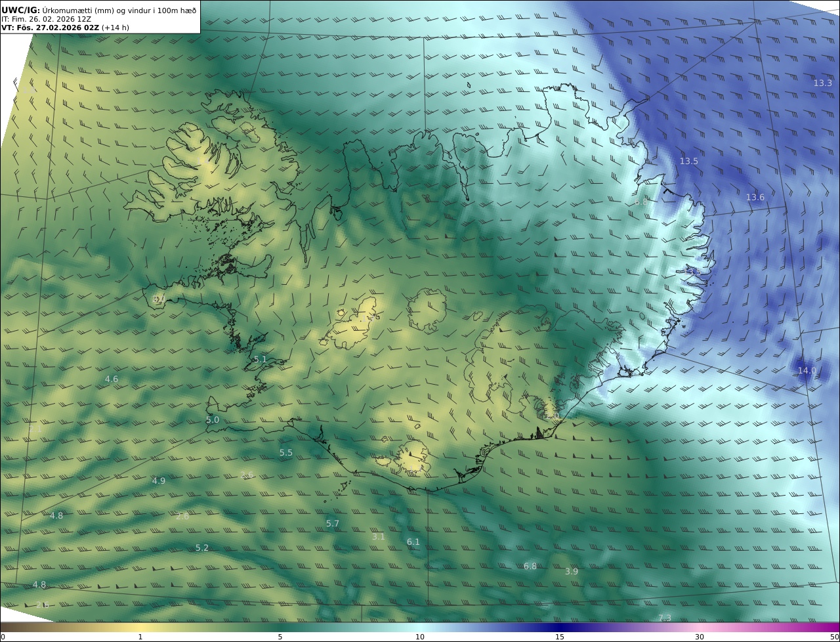Image resolution: width=840 pixels, height=642 pixels.
Task: Click the 5.5 value on the map
Action: (286, 452)
